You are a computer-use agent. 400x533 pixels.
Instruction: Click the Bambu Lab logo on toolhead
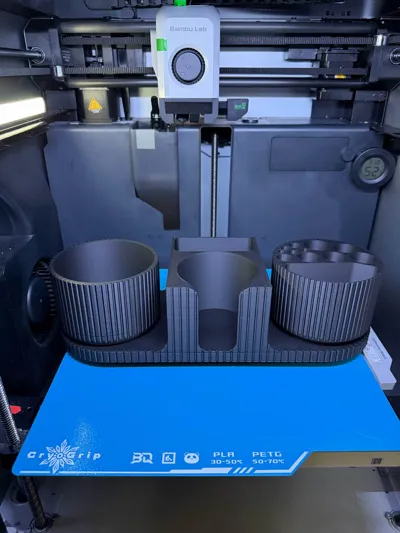(188, 29)
